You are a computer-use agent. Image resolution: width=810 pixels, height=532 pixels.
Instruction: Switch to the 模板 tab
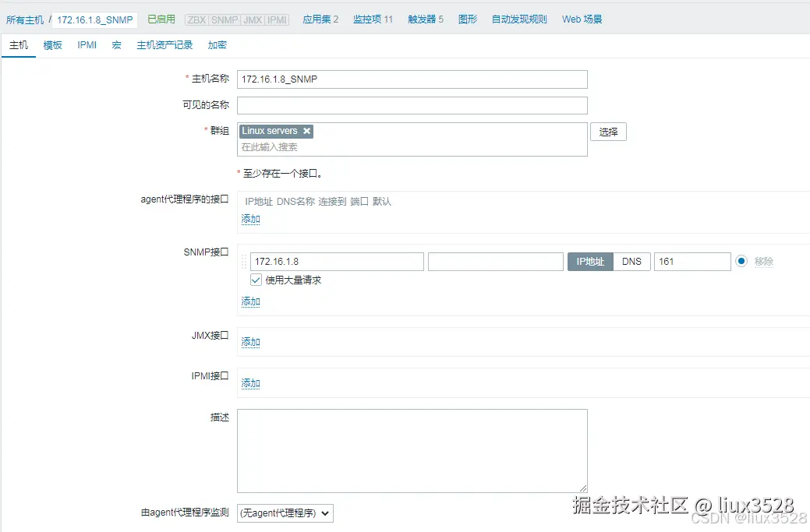(x=53, y=45)
